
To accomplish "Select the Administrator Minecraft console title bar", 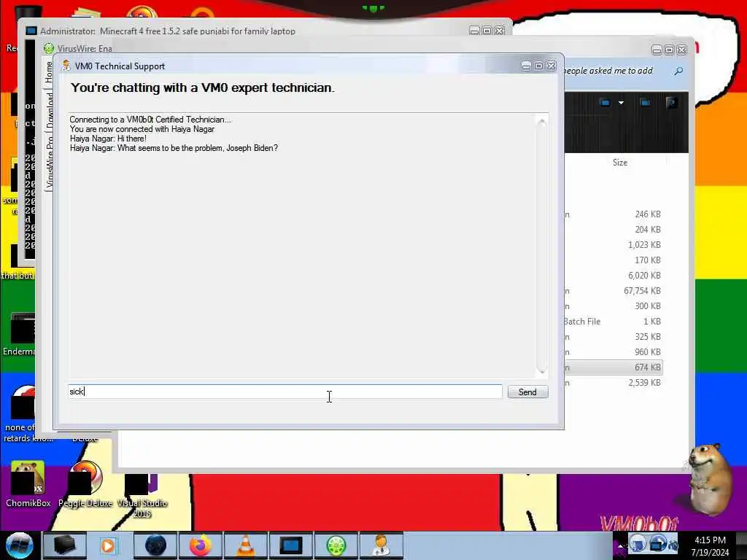I will [x=248, y=31].
